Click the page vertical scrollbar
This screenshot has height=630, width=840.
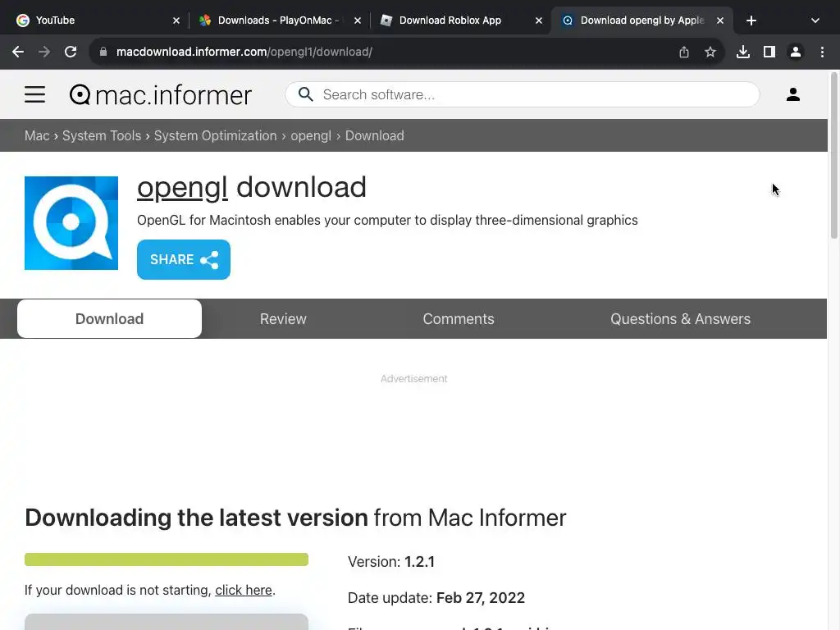[834, 155]
